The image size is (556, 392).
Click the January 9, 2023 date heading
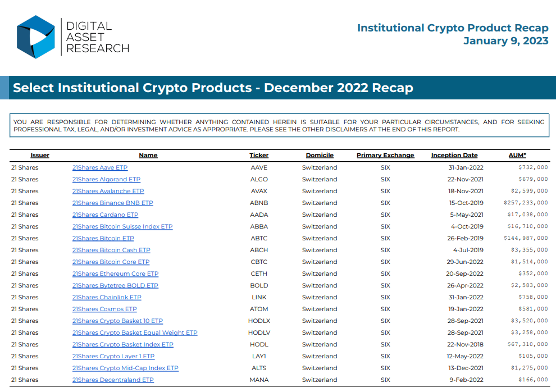pyautogui.click(x=506, y=41)
